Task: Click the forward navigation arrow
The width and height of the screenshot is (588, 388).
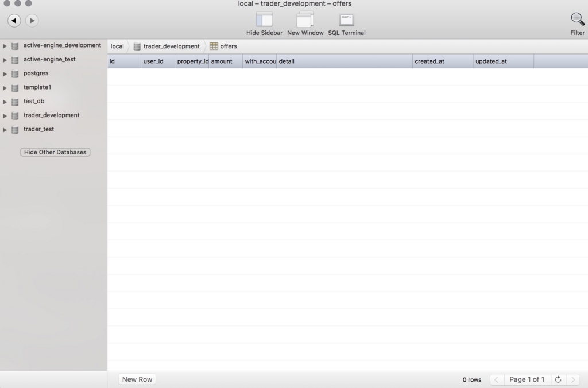Action: pyautogui.click(x=32, y=20)
